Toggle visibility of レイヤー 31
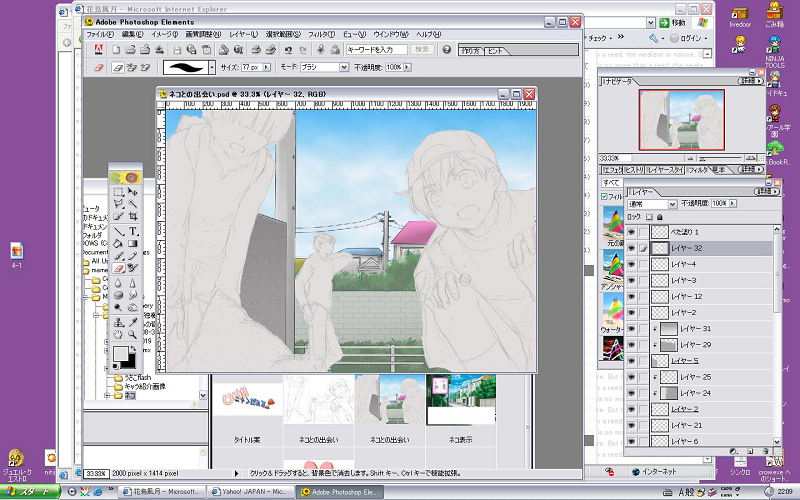The width and height of the screenshot is (800, 500). 632,329
